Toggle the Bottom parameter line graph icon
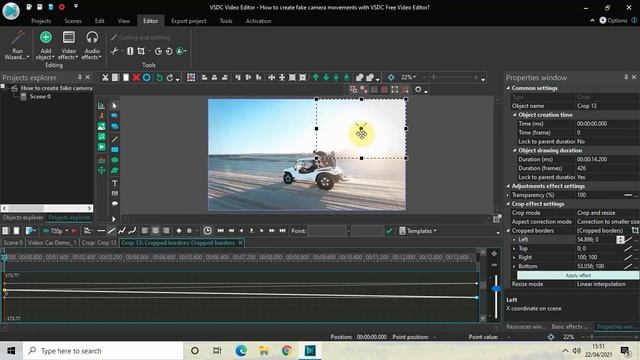 628,266
